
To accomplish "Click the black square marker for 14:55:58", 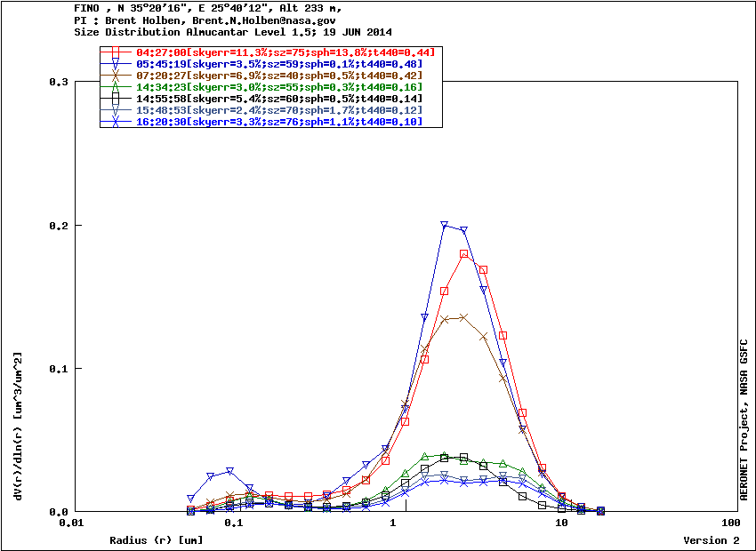I will (116, 99).
